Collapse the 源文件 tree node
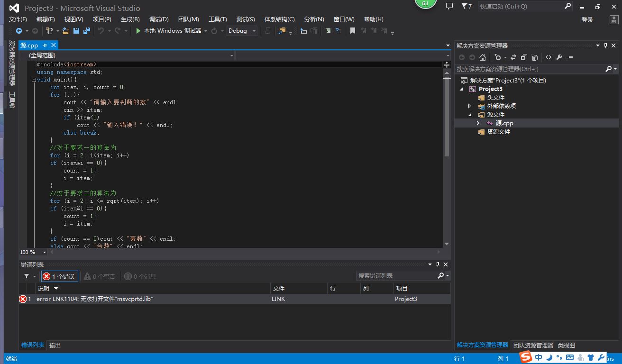The image size is (622, 364). click(x=469, y=114)
